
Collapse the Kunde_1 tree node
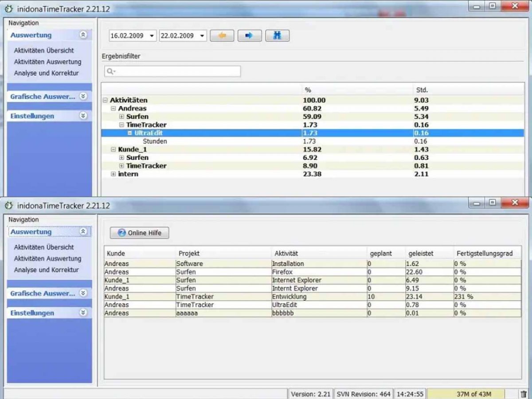[113, 150]
